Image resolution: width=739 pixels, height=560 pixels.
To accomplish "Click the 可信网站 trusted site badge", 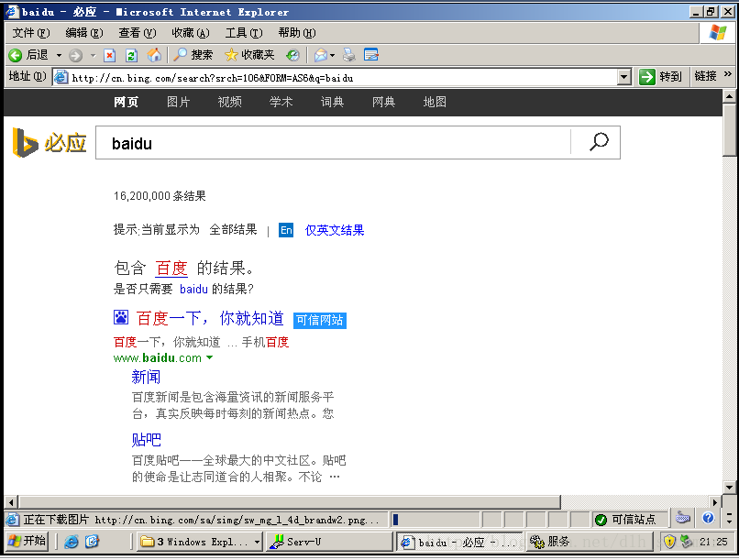I will 320,320.
